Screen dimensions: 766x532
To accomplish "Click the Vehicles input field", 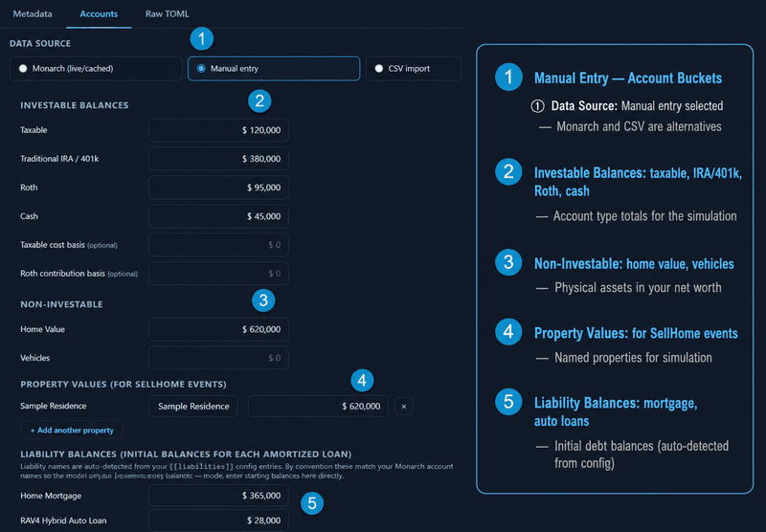I will coord(218,358).
